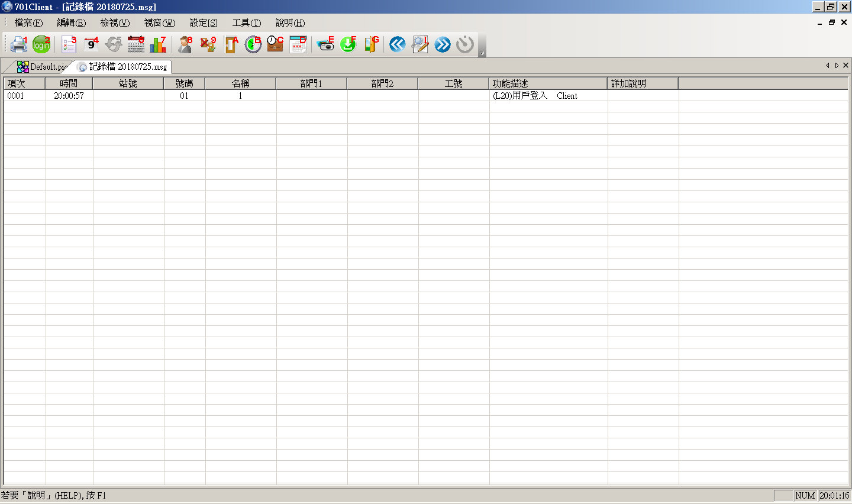
Task: Open the checklist document icon
Action: [69, 44]
